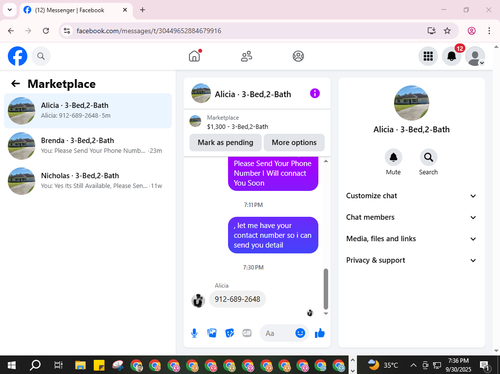Open the Friends icon in top nav
500x374 pixels.
click(246, 56)
